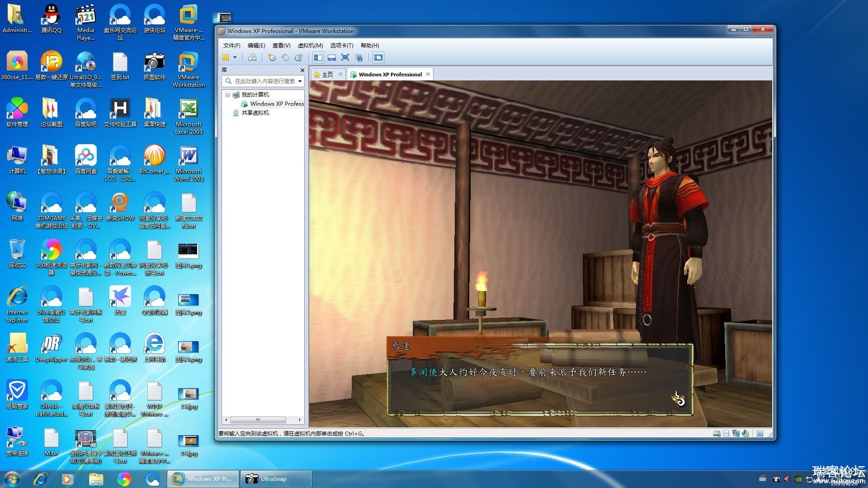Click the suspend virtual machine toolbar icon
The width and height of the screenshot is (868, 488).
(226, 57)
